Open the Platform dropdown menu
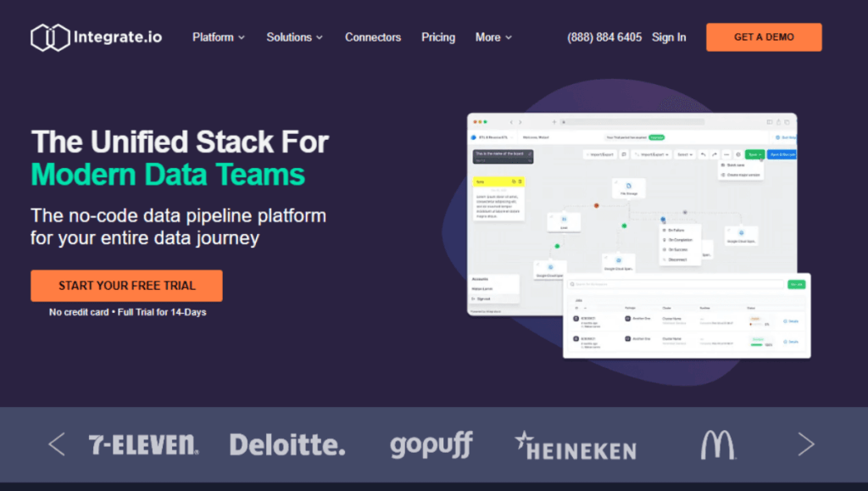 (x=218, y=37)
